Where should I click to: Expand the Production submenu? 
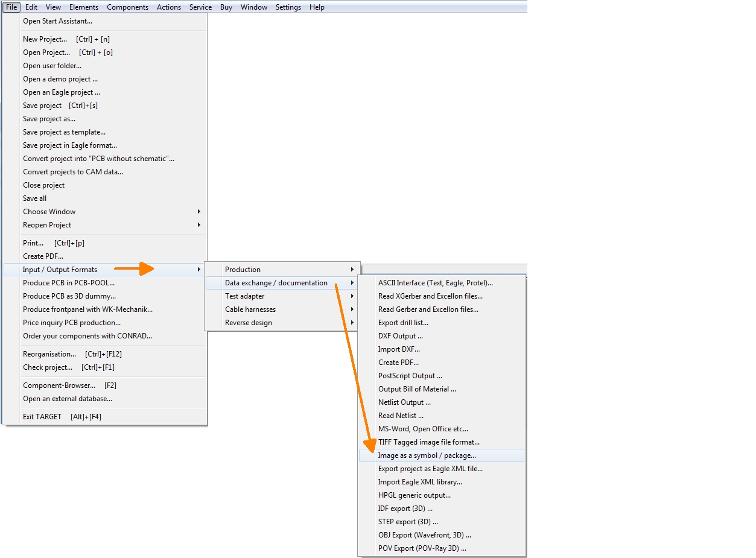243,270
